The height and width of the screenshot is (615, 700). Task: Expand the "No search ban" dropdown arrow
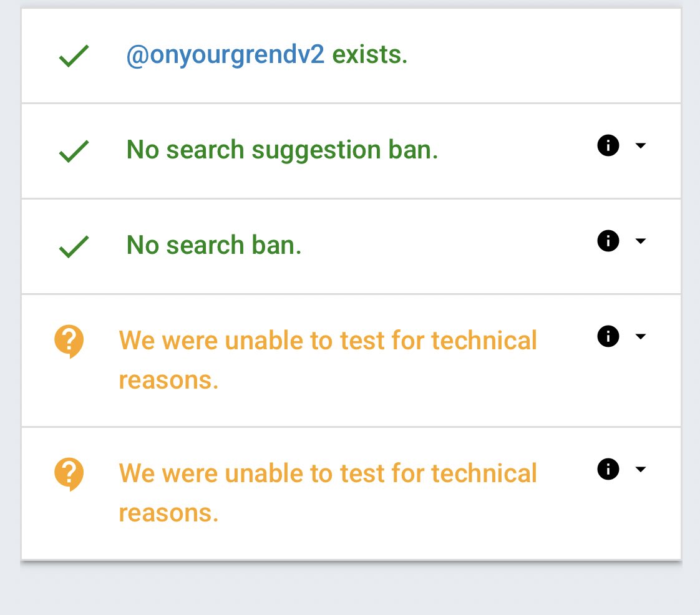(x=640, y=241)
